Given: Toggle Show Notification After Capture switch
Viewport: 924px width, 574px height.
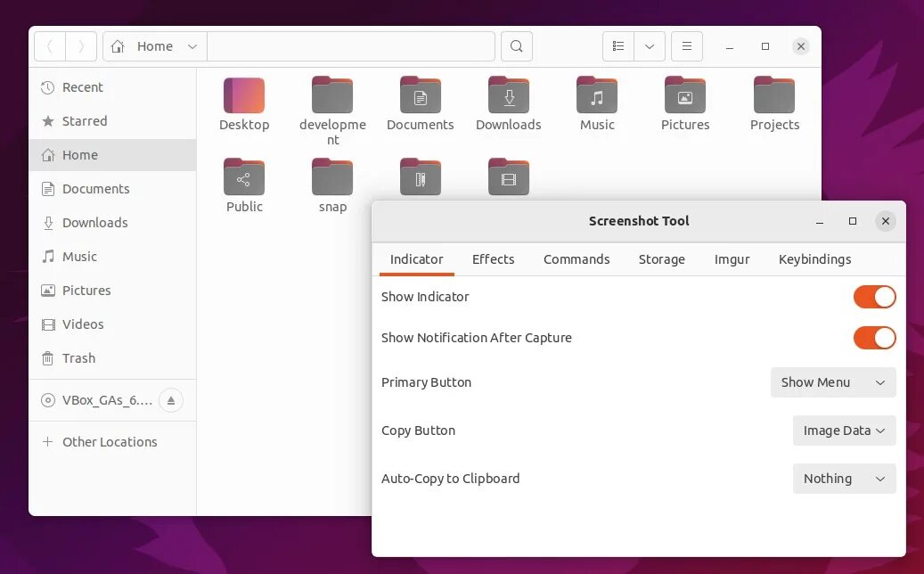Looking at the screenshot, I should (x=874, y=339).
